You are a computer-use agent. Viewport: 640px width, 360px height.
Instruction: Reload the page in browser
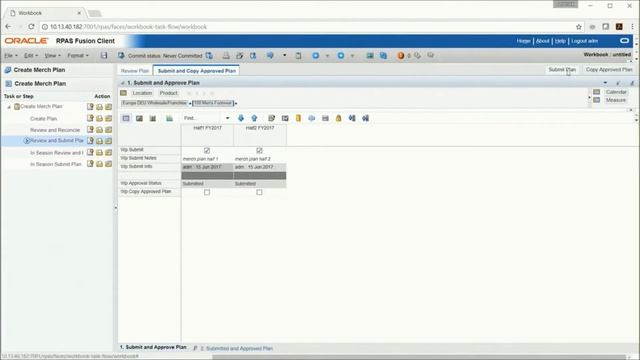coord(31,27)
